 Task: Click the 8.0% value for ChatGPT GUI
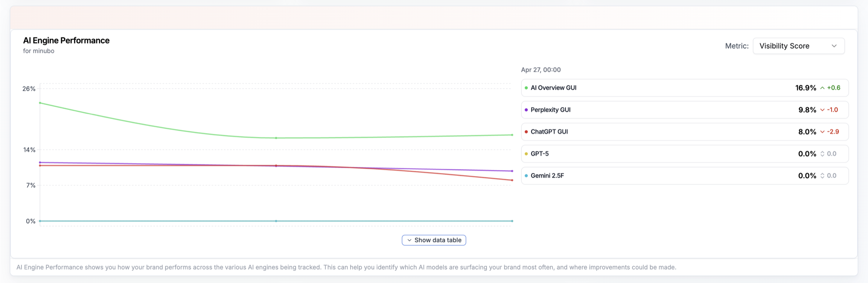pyautogui.click(x=807, y=132)
